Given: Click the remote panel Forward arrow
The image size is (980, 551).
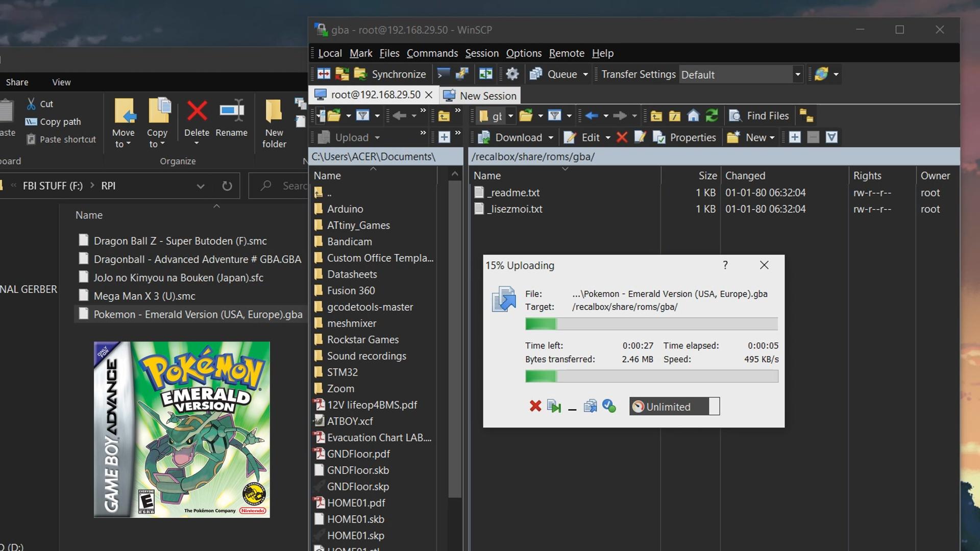Looking at the screenshot, I should click(620, 116).
